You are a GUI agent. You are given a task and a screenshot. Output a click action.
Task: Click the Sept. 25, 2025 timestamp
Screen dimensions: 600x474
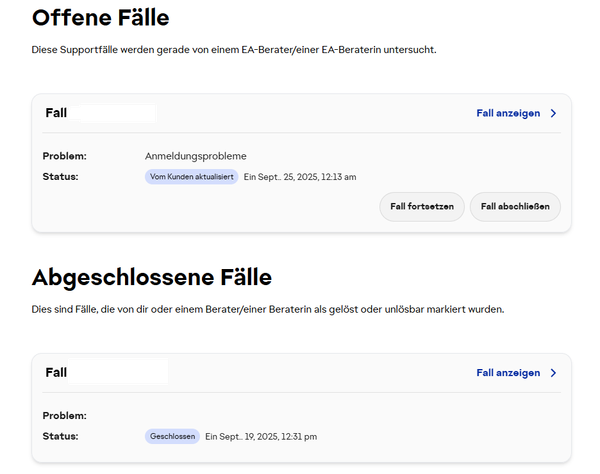[x=300, y=177]
